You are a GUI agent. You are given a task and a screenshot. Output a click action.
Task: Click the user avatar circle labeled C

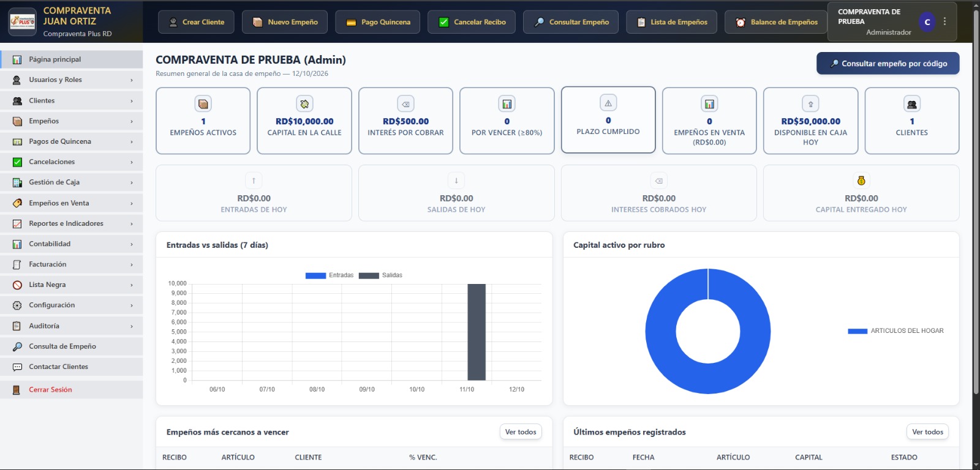click(x=927, y=22)
